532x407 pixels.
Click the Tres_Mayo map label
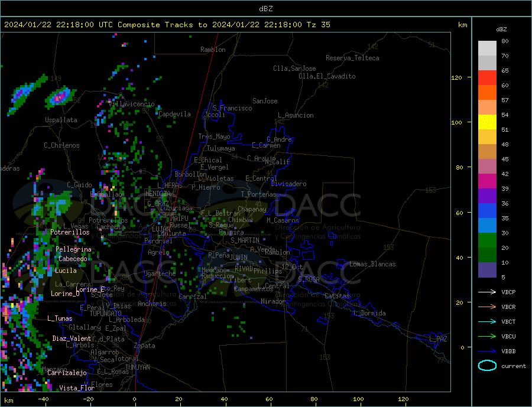tap(214, 136)
